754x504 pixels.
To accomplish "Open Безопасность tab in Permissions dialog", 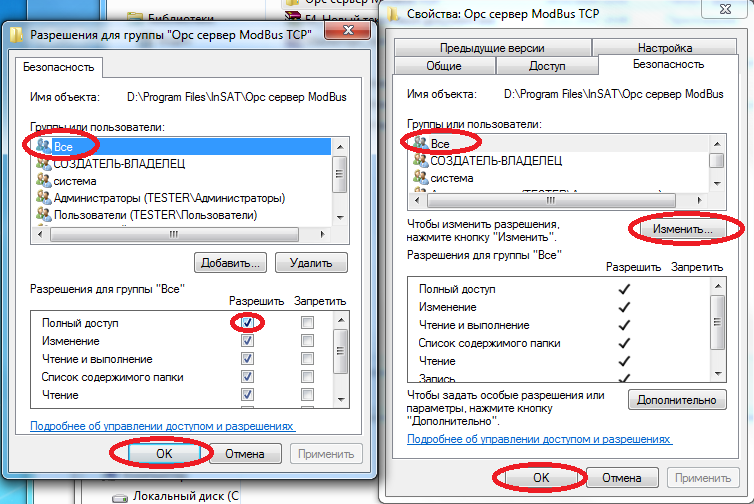I will click(59, 67).
